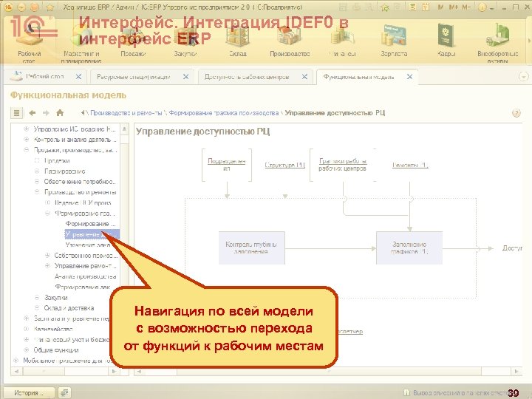
Task: Toggle the model tree list button
Action: (x=16, y=113)
